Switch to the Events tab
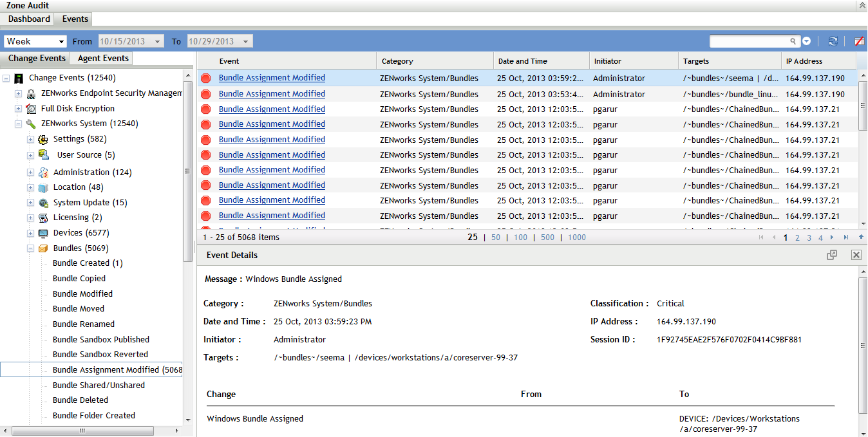Viewport: 868px width, 437px height. tap(75, 19)
